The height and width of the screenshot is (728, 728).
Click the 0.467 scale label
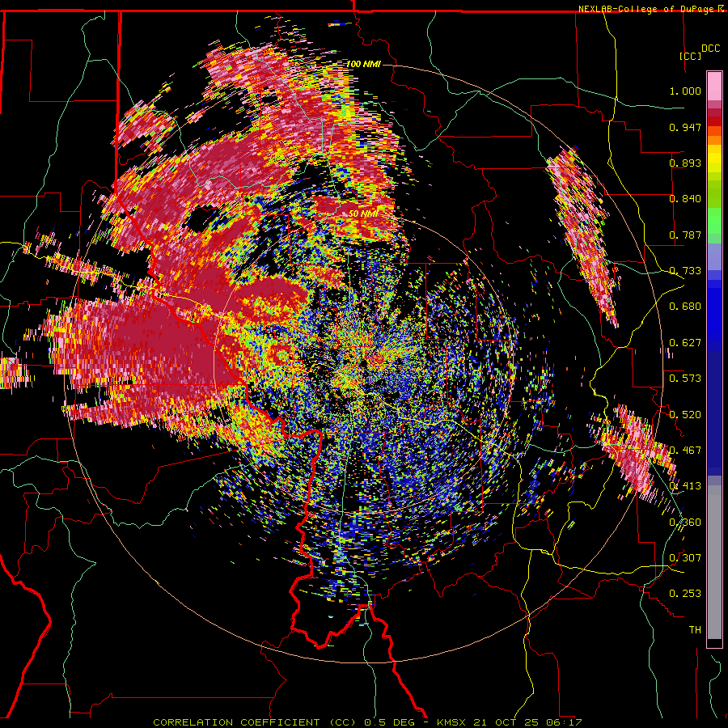pyautogui.click(x=685, y=451)
